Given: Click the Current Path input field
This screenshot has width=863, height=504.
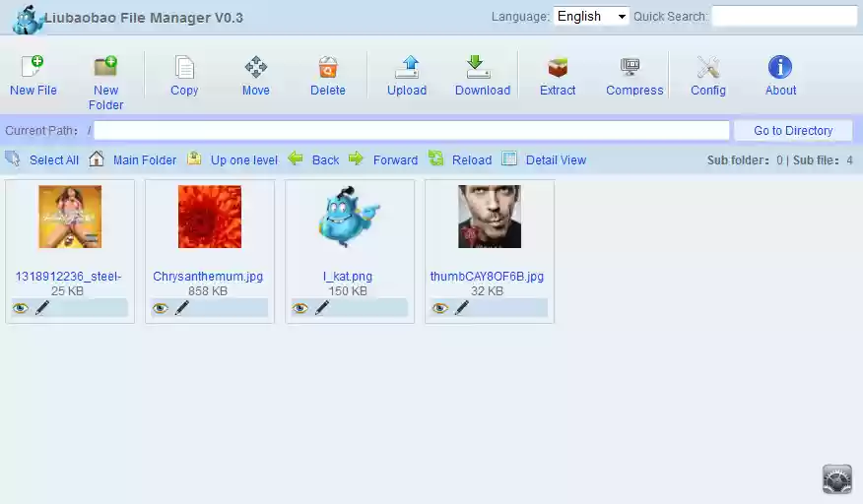Looking at the screenshot, I should pyautogui.click(x=411, y=130).
